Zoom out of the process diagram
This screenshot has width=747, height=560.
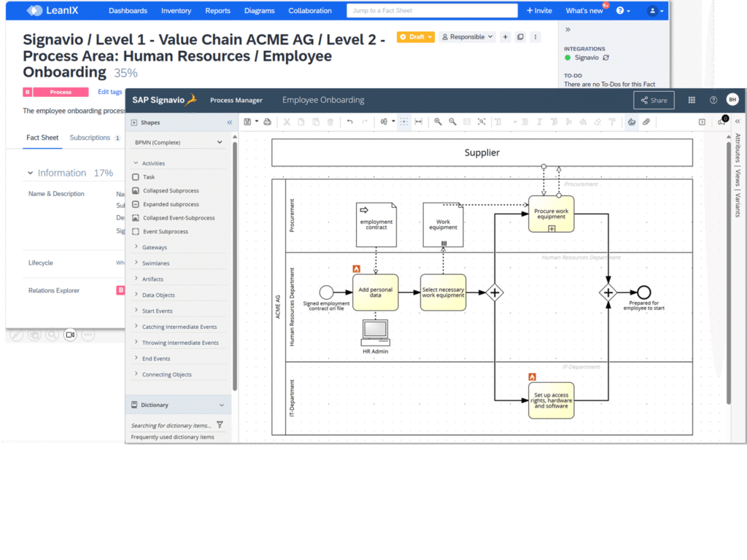tap(452, 122)
